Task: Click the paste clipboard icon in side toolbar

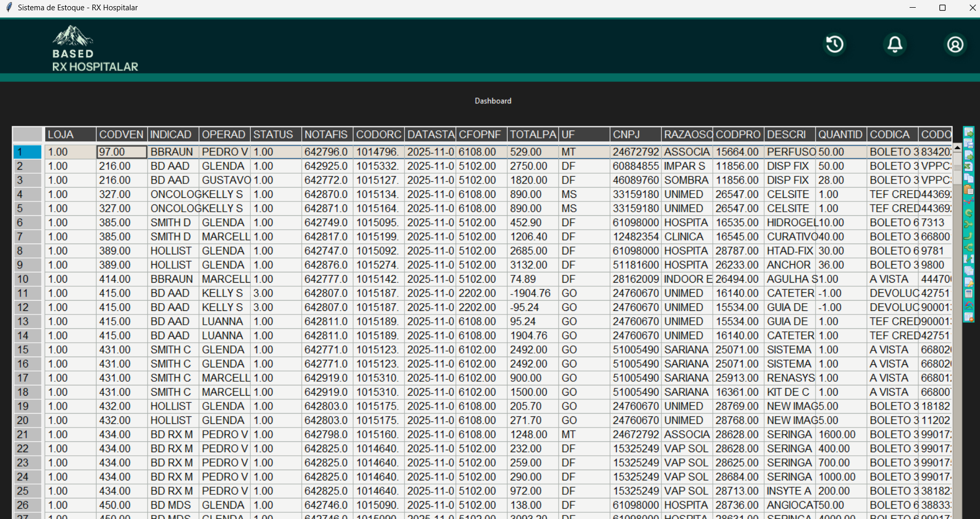Action: click(969, 190)
